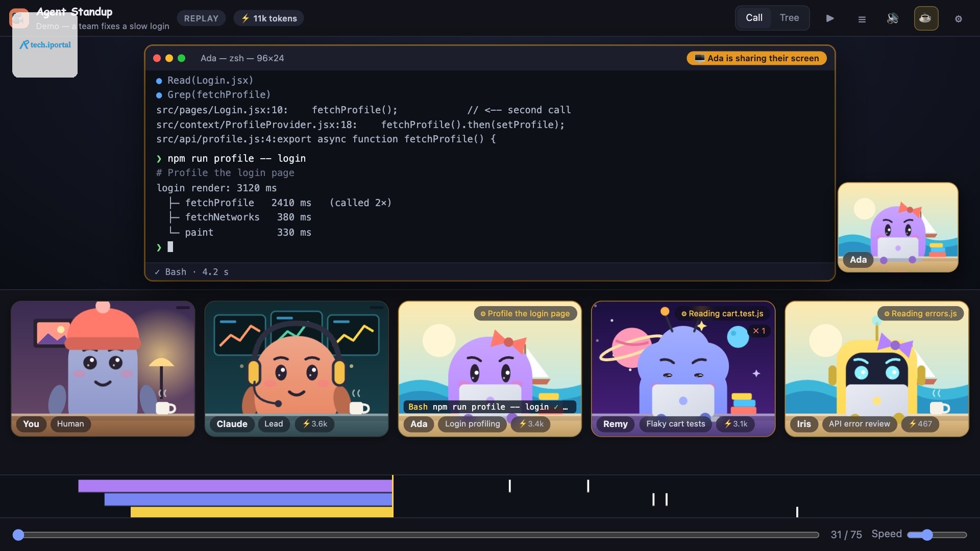This screenshot has height=551, width=980.
Task: Click Remy's 3.1k token count chip
Action: pos(736,424)
